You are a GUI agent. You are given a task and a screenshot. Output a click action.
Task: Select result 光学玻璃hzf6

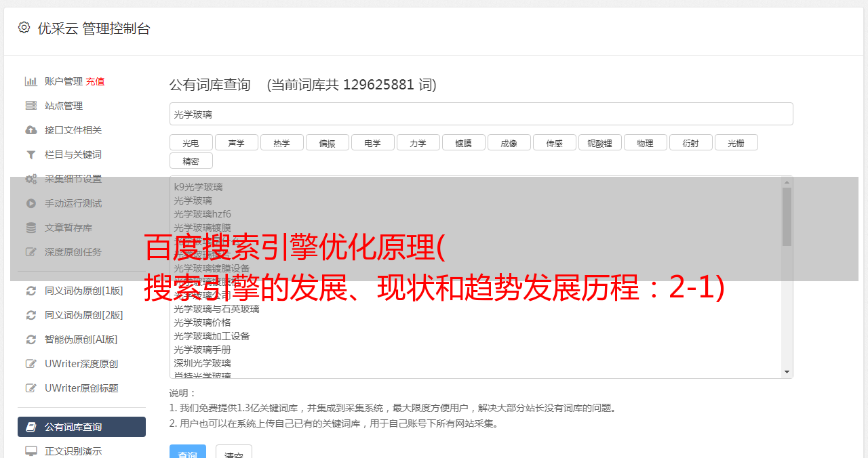pos(202,214)
